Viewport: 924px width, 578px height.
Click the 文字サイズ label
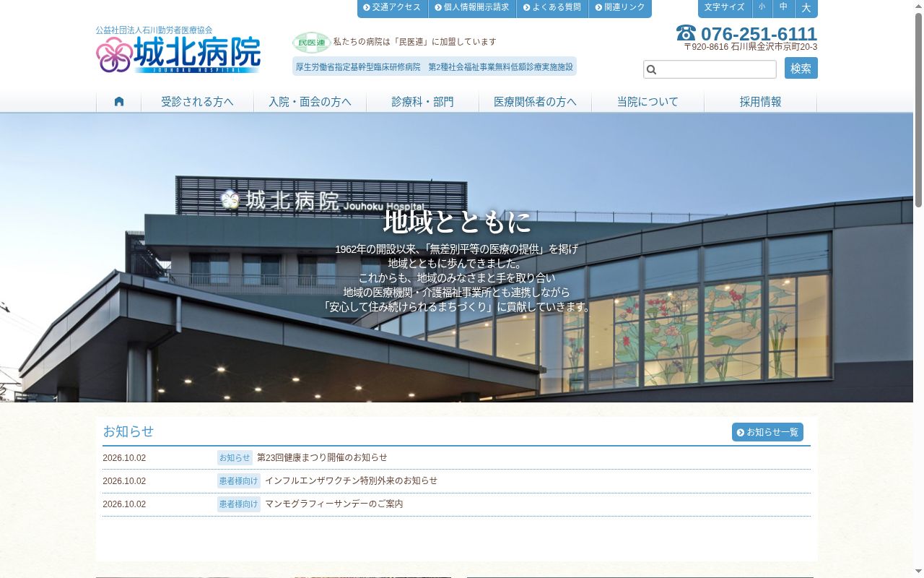click(724, 7)
